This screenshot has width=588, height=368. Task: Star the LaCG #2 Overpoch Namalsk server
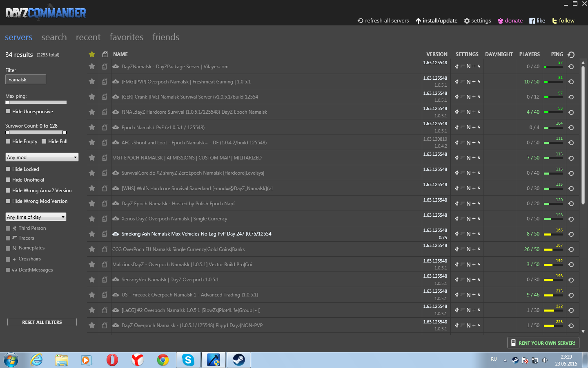coord(92,310)
